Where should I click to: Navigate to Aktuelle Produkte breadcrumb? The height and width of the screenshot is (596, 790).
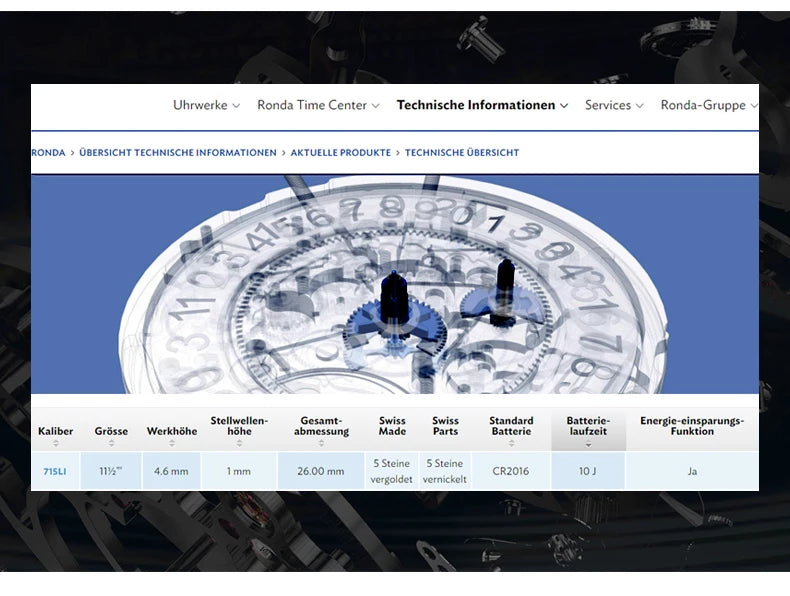340,153
